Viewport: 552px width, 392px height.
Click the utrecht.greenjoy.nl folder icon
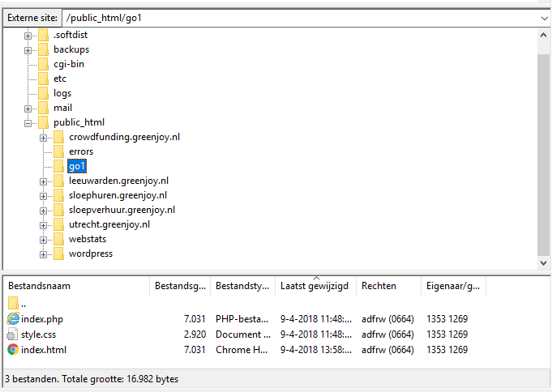(x=59, y=224)
